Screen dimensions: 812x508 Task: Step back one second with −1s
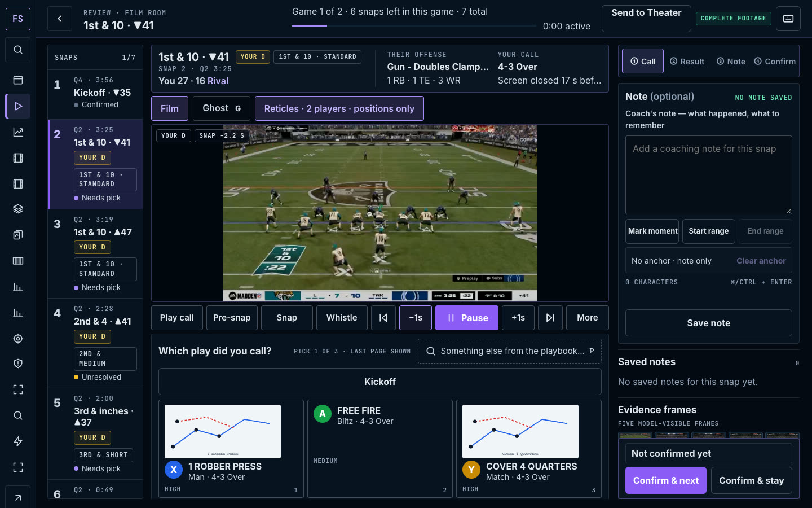[x=416, y=318]
